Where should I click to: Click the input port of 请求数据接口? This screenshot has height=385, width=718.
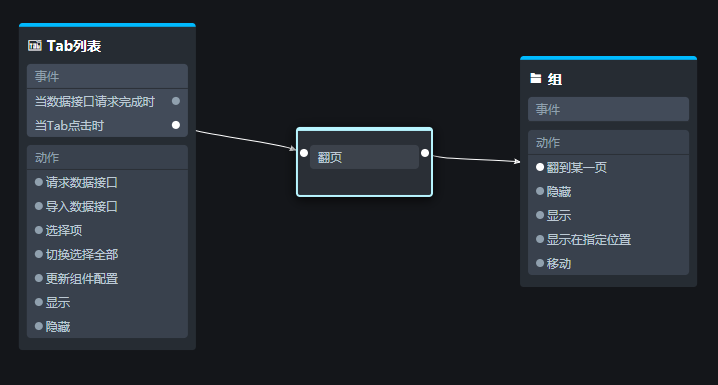pos(39,182)
